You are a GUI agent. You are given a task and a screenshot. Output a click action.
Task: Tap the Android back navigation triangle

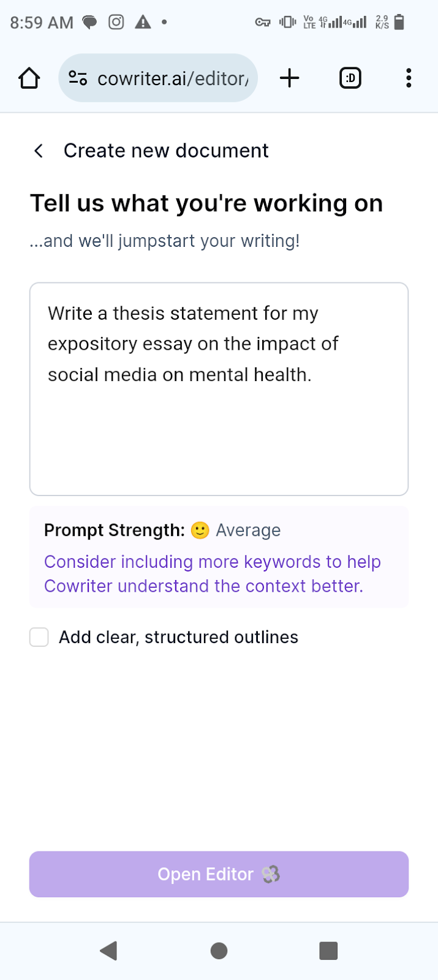(x=108, y=951)
